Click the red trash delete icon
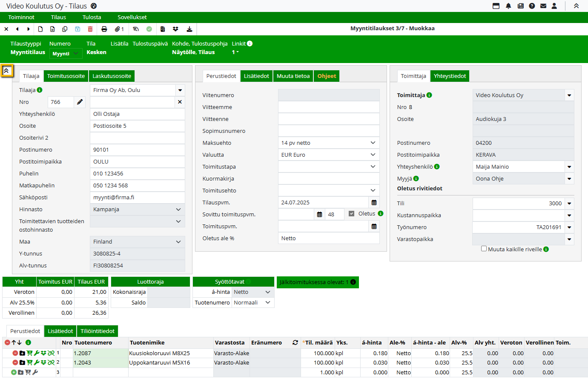Screen dimensions: 588x382 pyautogui.click(x=90, y=29)
